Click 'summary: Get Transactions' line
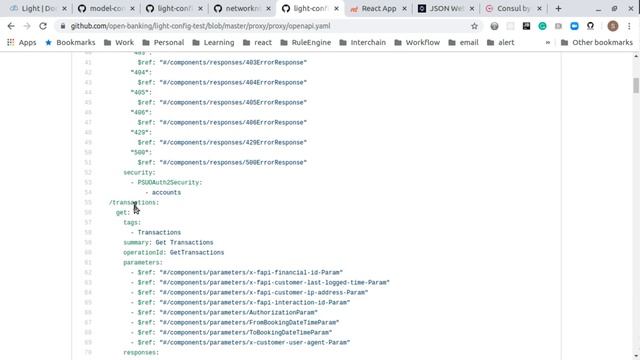Image resolution: width=640 pixels, height=360 pixels. click(168, 242)
